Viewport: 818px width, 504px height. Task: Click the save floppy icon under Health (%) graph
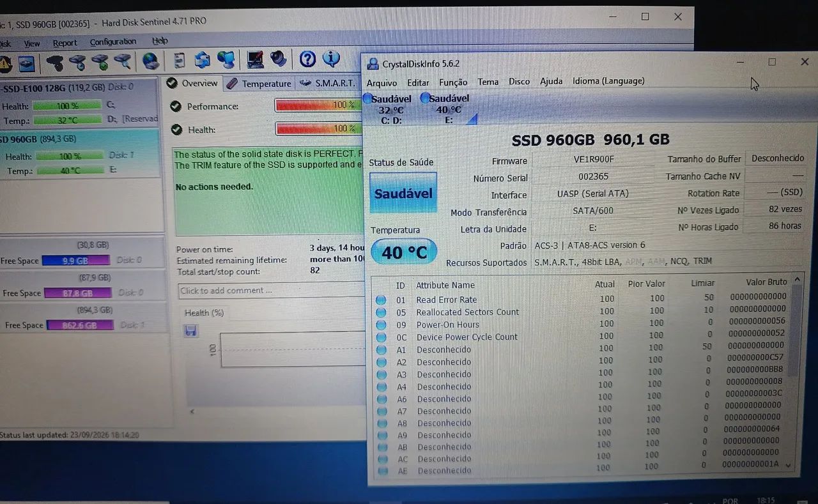click(190, 330)
